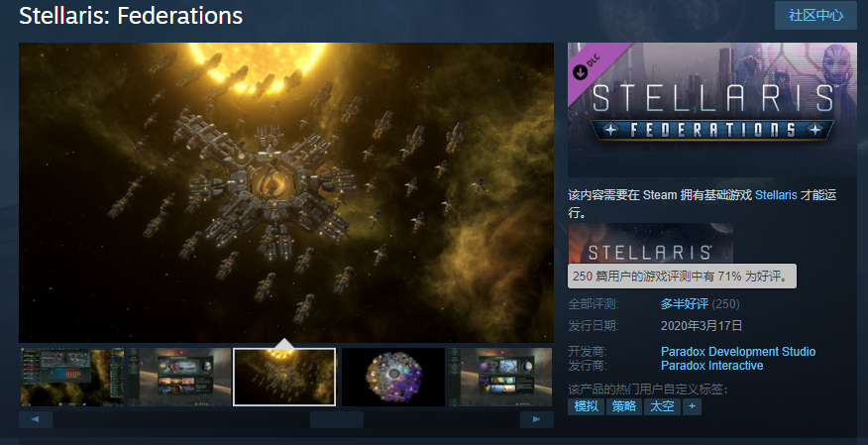The image size is (868, 445).
Task: Select the 模拟 tag
Action: 587,406
